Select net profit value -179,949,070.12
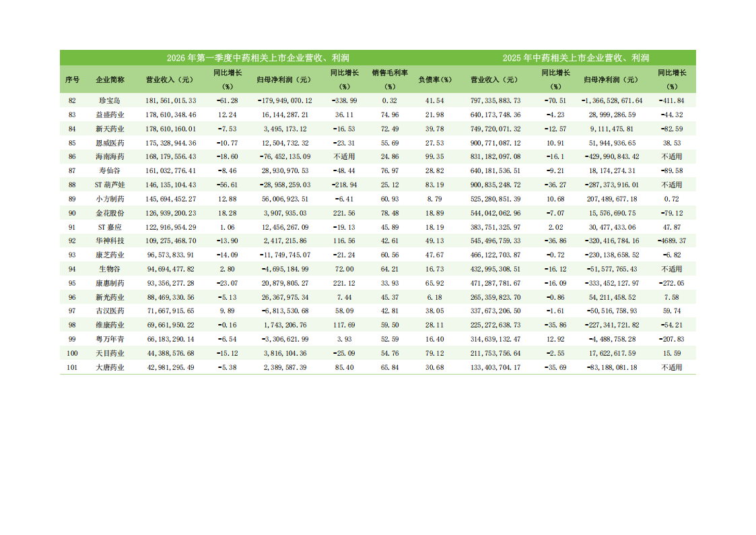Screen dimensions: 756x535 (x=285, y=101)
